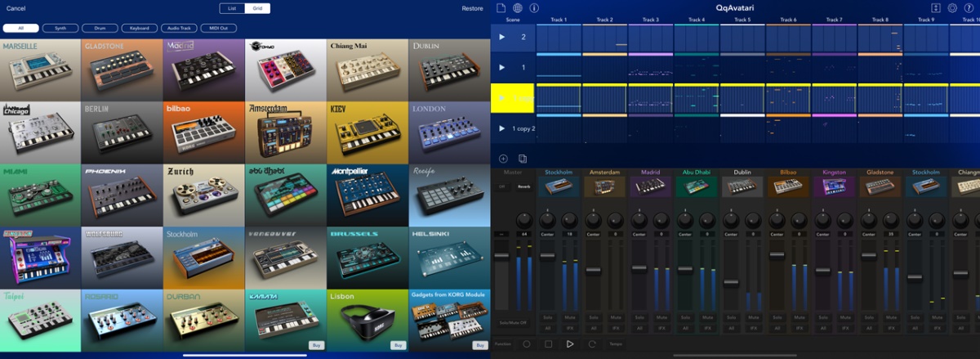
Task: Filter gadgets by Drum
Action: 100,28
